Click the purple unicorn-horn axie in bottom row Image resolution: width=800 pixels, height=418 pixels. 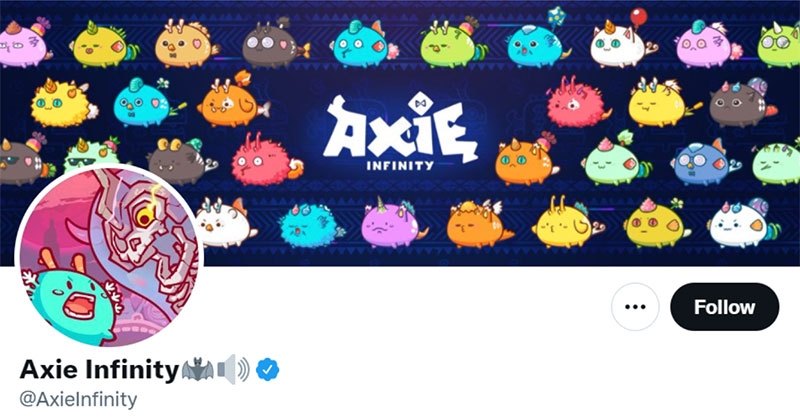coord(392,223)
